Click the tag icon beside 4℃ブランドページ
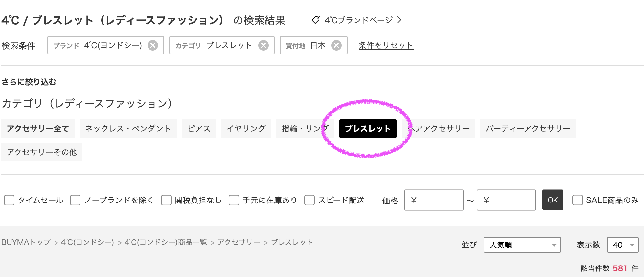Image resolution: width=644 pixels, height=277 pixels. 316,20
